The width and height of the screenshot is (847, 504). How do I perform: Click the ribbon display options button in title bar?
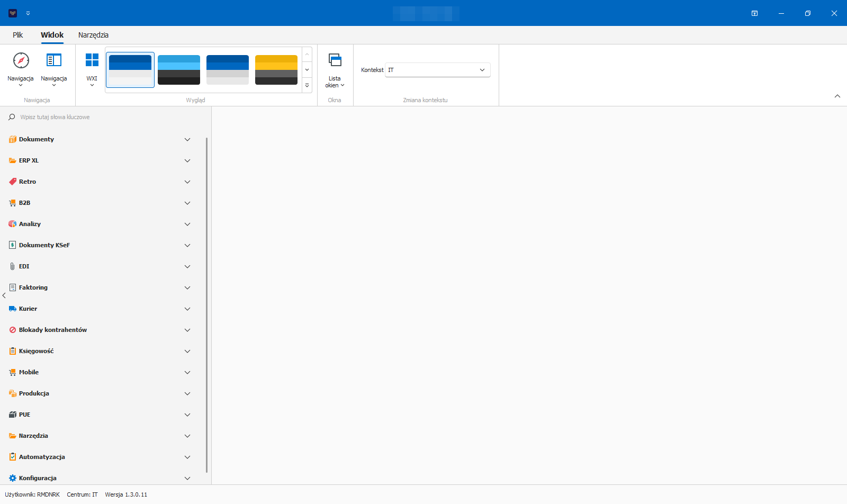point(754,13)
